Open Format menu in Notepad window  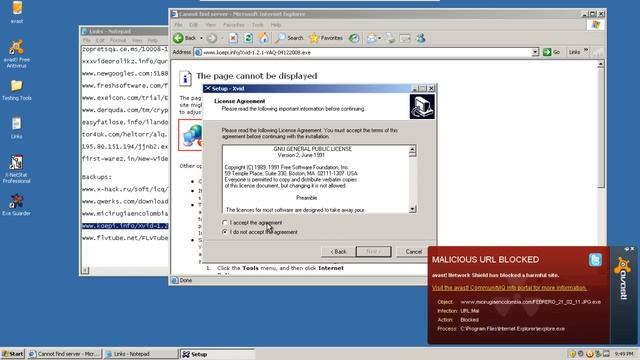[x=118, y=40]
